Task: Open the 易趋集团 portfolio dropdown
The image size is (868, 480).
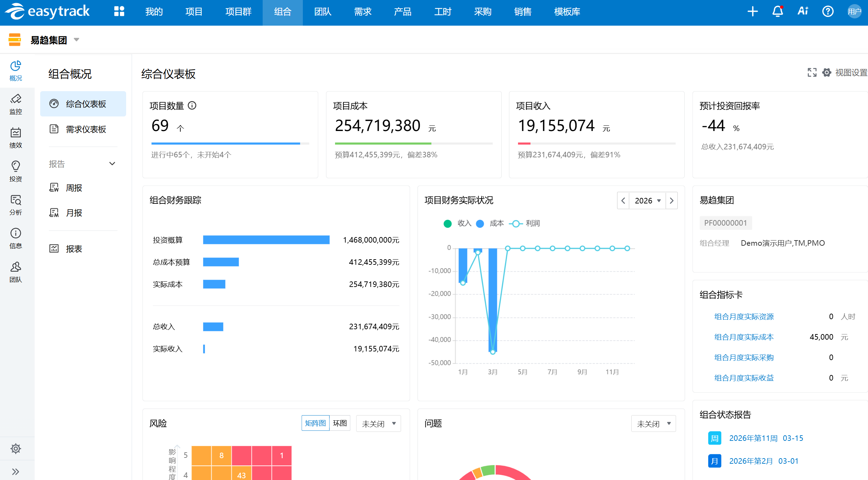Action: (x=77, y=40)
